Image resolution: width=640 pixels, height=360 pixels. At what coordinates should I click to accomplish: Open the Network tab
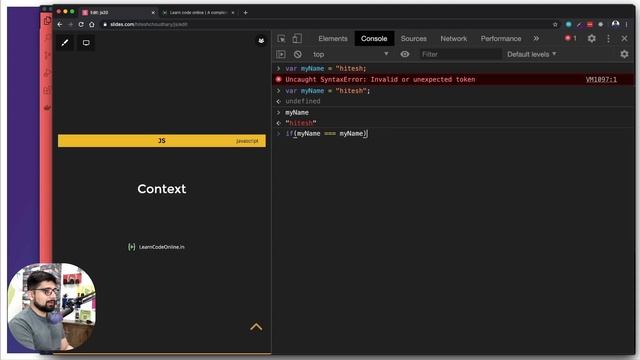453,38
